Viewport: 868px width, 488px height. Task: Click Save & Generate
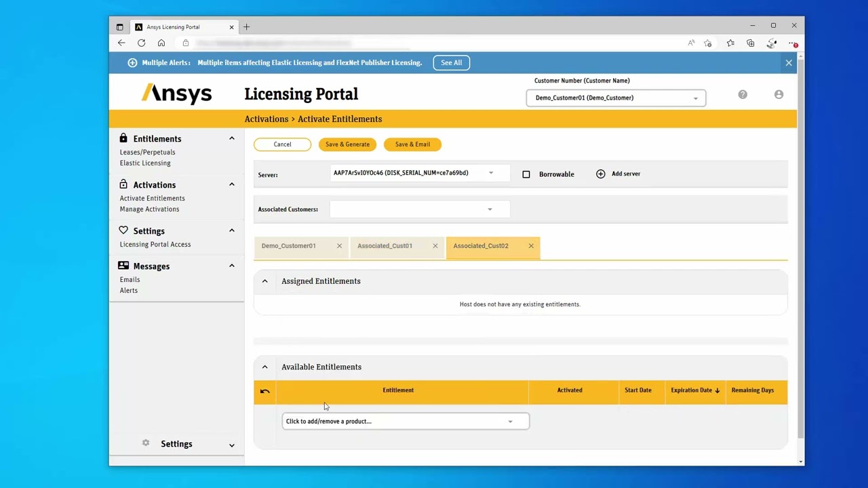click(x=347, y=144)
